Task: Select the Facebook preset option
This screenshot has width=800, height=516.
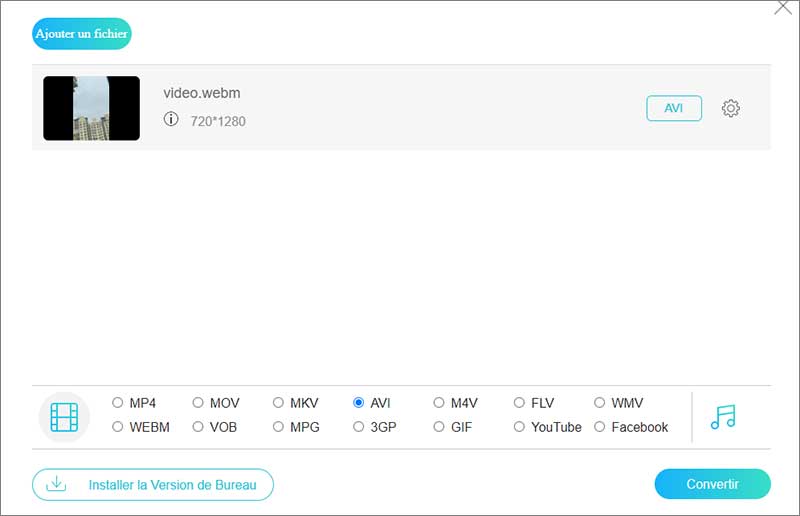Action: tap(600, 427)
